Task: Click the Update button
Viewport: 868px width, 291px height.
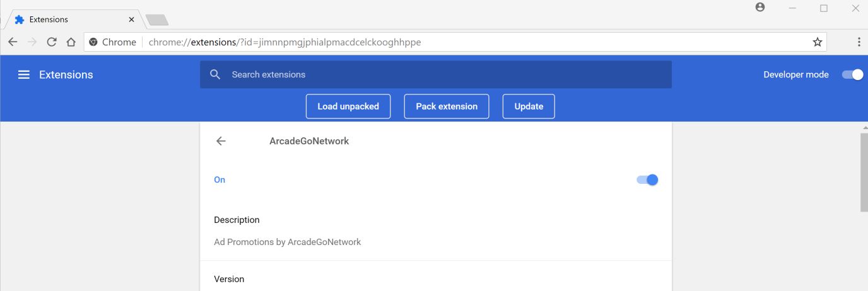Action: 529,106
